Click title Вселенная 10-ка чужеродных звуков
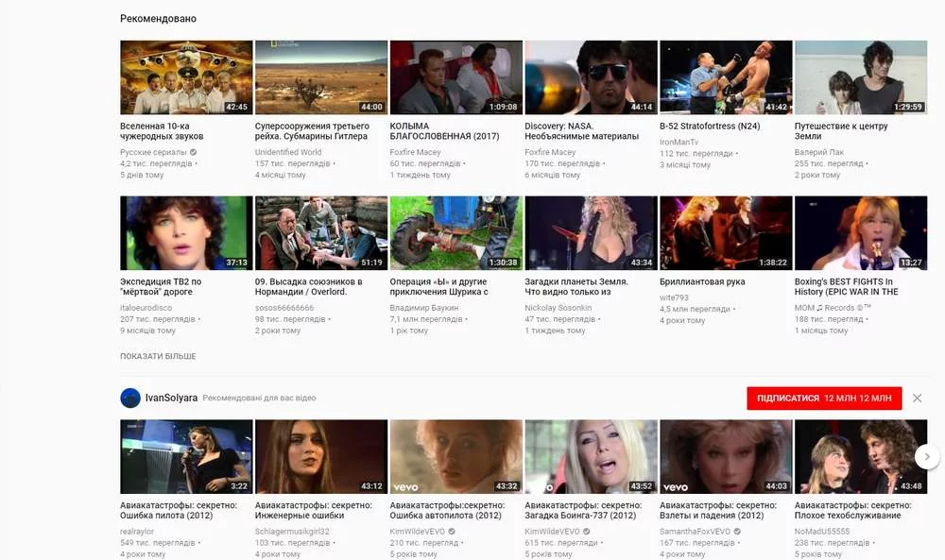 click(x=162, y=131)
